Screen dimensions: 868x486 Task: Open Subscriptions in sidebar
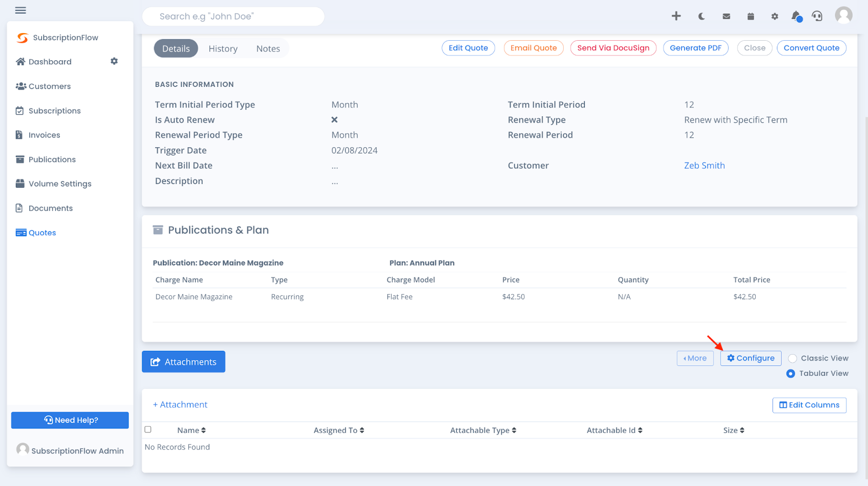click(x=55, y=110)
